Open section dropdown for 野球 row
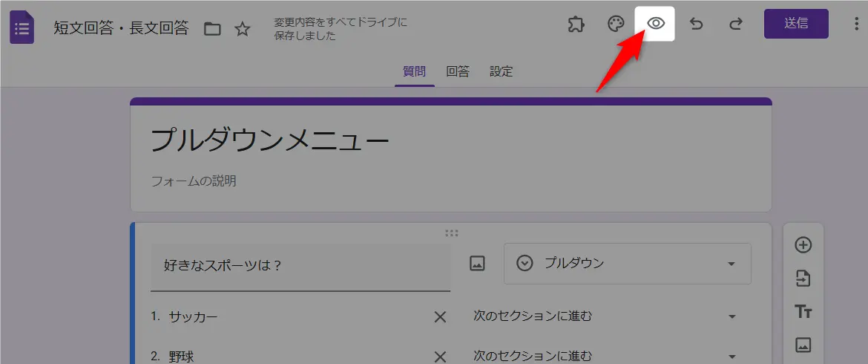This screenshot has width=868, height=364. (x=605, y=356)
